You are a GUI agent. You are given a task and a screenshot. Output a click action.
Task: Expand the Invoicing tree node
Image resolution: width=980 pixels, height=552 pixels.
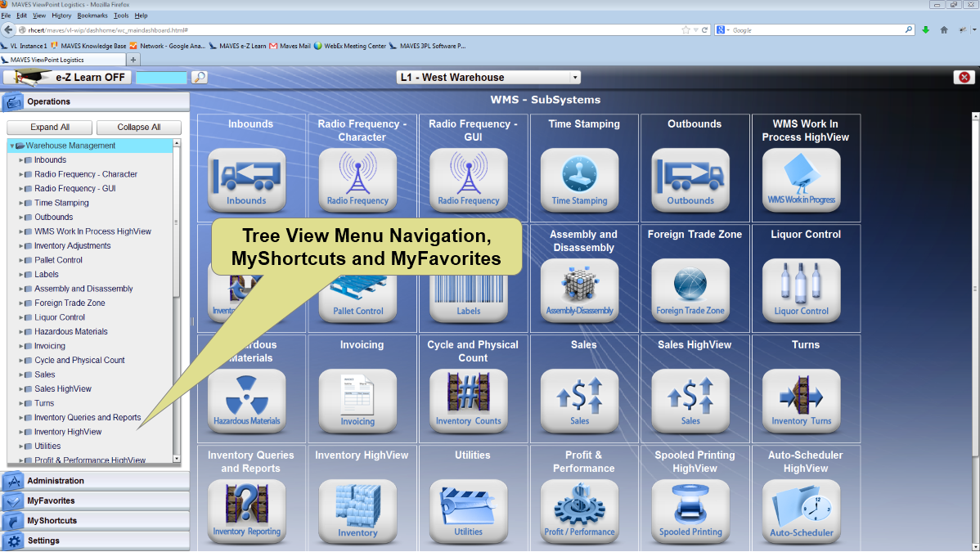tap(20, 346)
